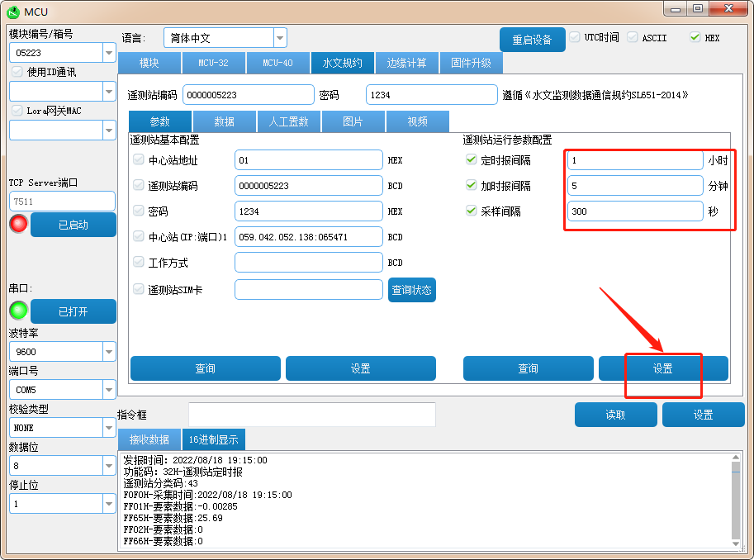Viewport: 754px width, 560px height.
Task: Switch to the 边缘计算 tab
Action: tap(406, 63)
